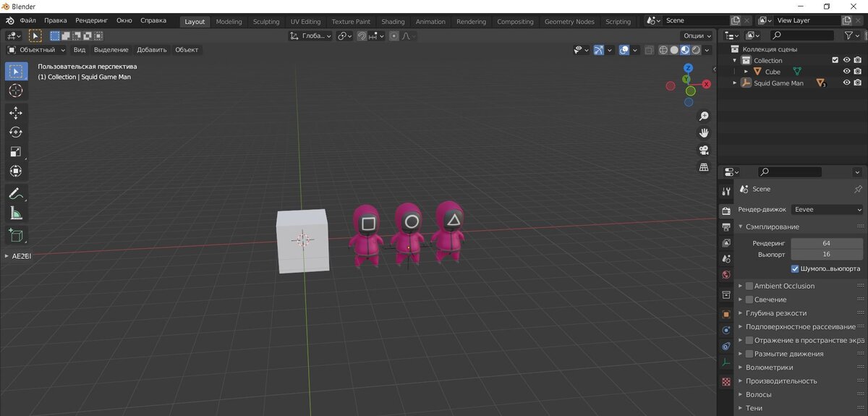Expand the Тени panel
The width and height of the screenshot is (868, 416).
(x=741, y=408)
